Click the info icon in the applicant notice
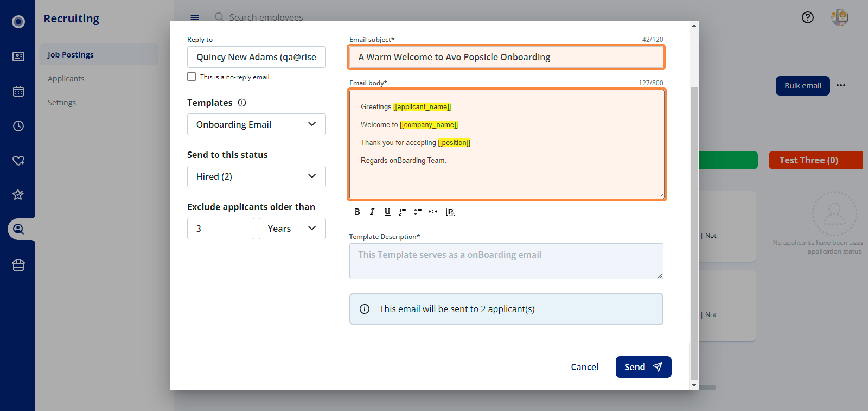Viewport: 868px width, 411px height. (364, 309)
